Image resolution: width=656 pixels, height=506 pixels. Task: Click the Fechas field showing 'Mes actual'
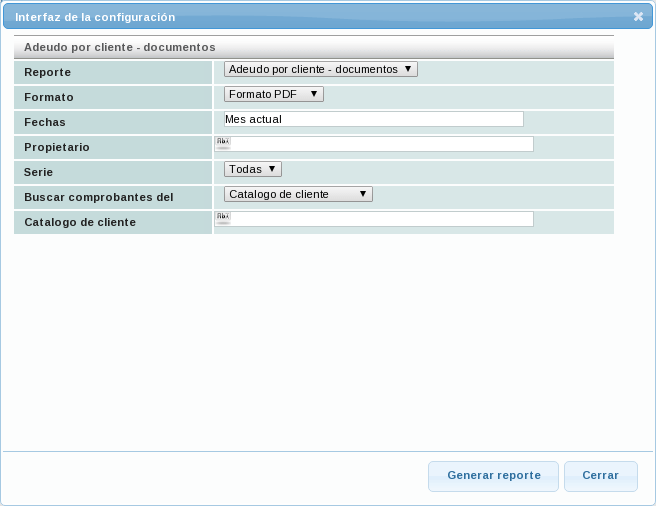(374, 119)
